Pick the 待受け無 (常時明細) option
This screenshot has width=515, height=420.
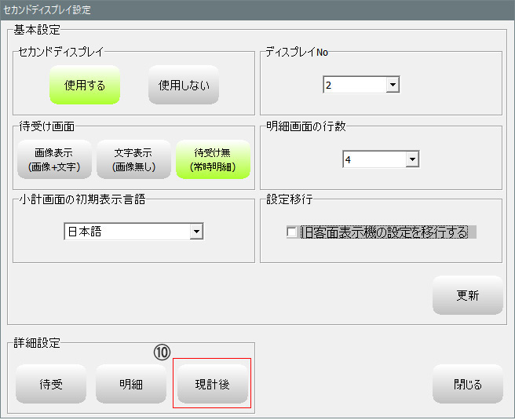click(x=213, y=160)
